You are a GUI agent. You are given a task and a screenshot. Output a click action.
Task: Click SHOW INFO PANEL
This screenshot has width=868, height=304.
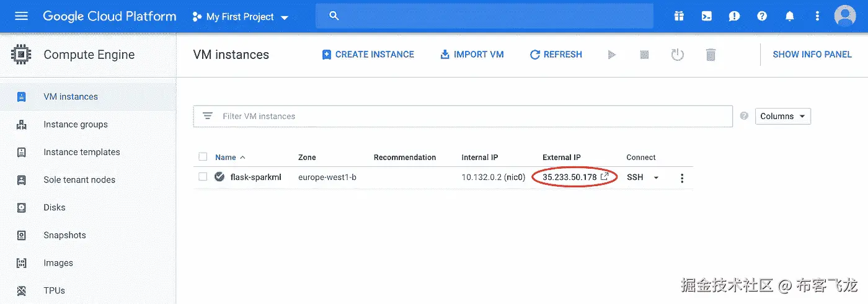(x=812, y=55)
